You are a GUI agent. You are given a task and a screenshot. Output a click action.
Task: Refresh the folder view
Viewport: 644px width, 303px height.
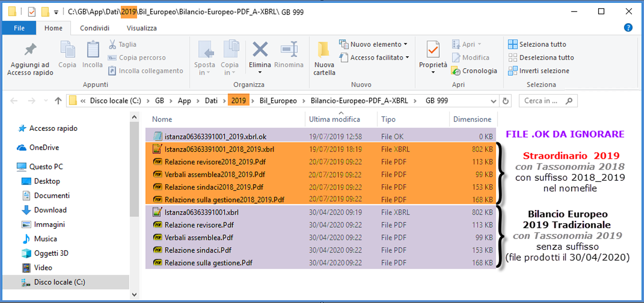tap(505, 101)
